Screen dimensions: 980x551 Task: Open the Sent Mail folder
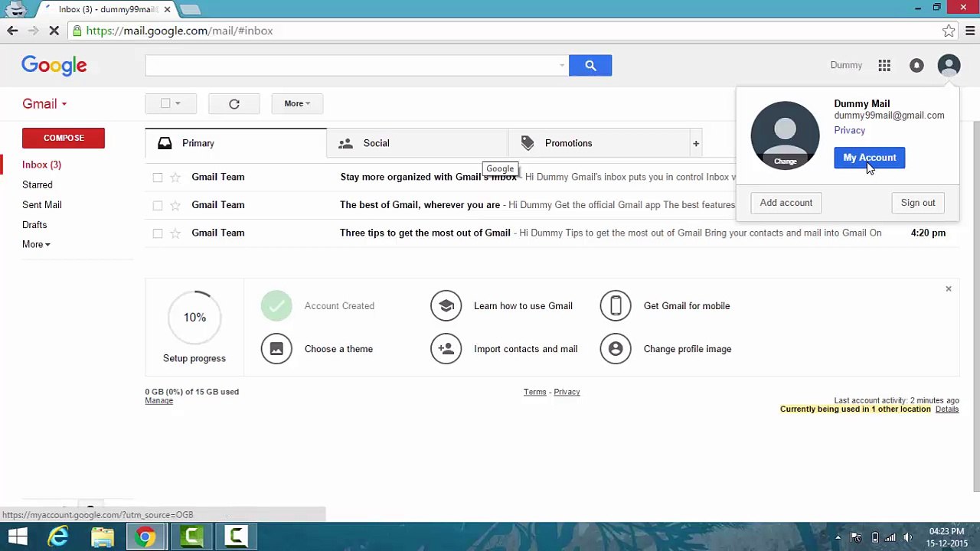pyautogui.click(x=42, y=205)
